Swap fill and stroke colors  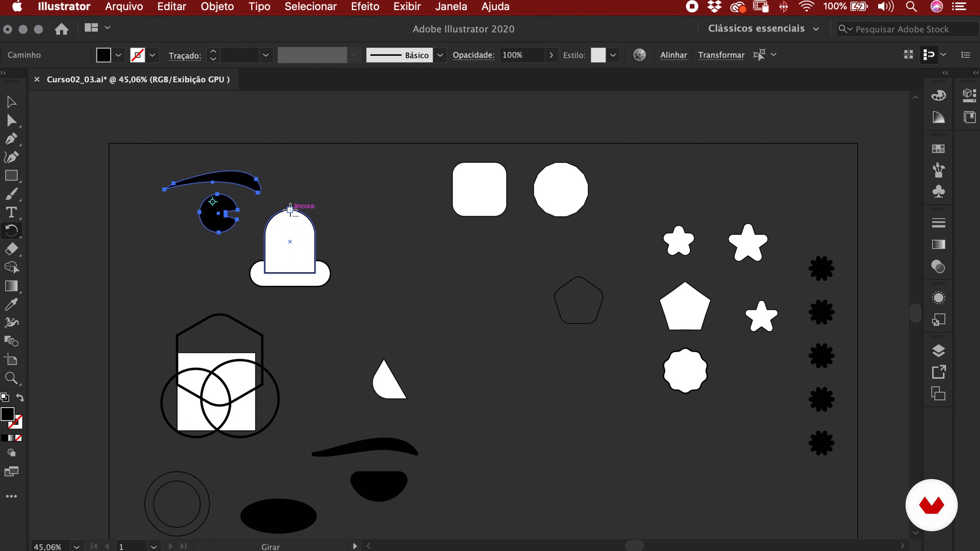[x=20, y=397]
